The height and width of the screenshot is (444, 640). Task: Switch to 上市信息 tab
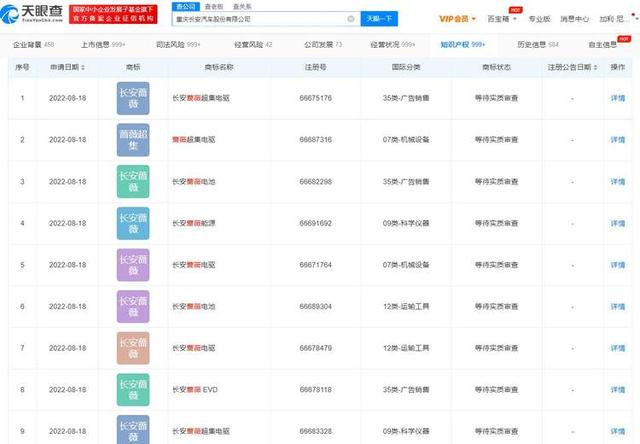[103, 44]
